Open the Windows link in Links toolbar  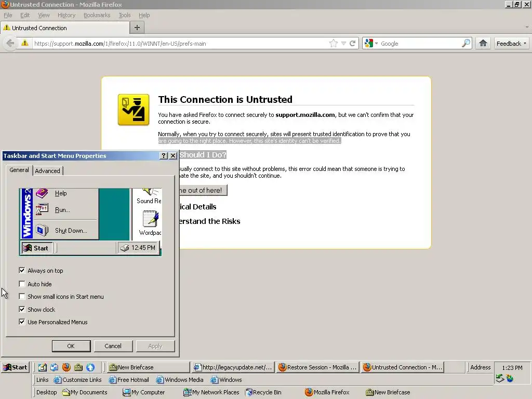click(227, 380)
